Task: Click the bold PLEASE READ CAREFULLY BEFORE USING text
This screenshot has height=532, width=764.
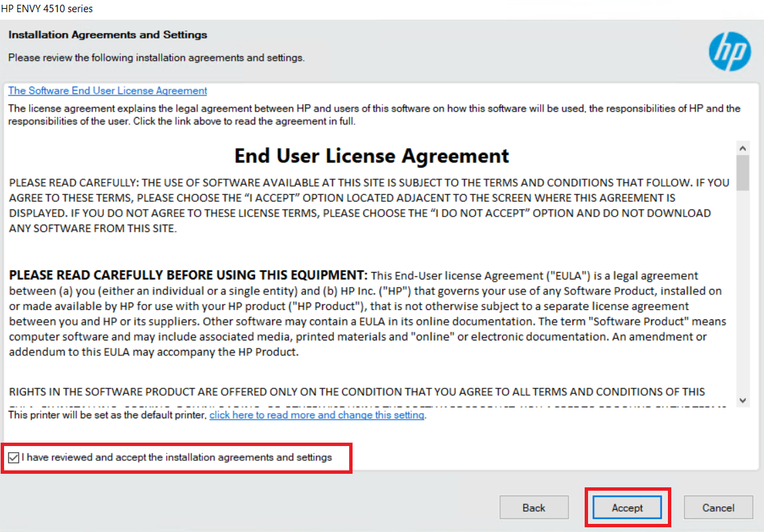Action: pyautogui.click(x=187, y=275)
